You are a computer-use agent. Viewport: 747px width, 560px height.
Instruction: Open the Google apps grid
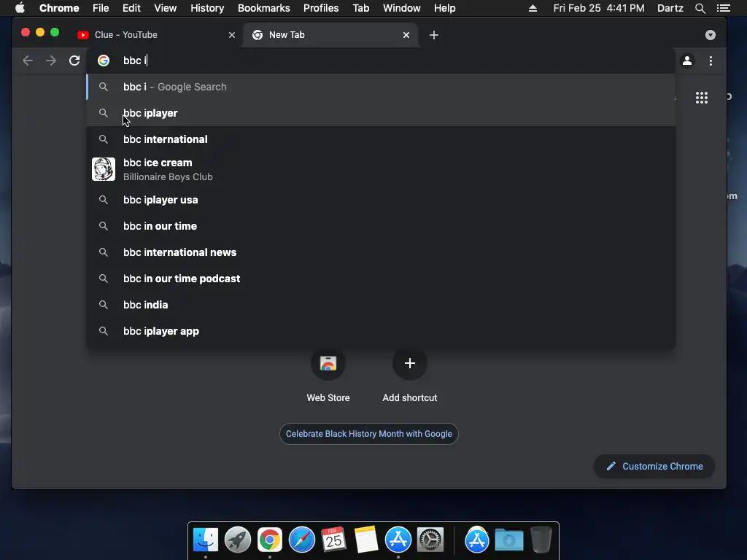pos(701,98)
